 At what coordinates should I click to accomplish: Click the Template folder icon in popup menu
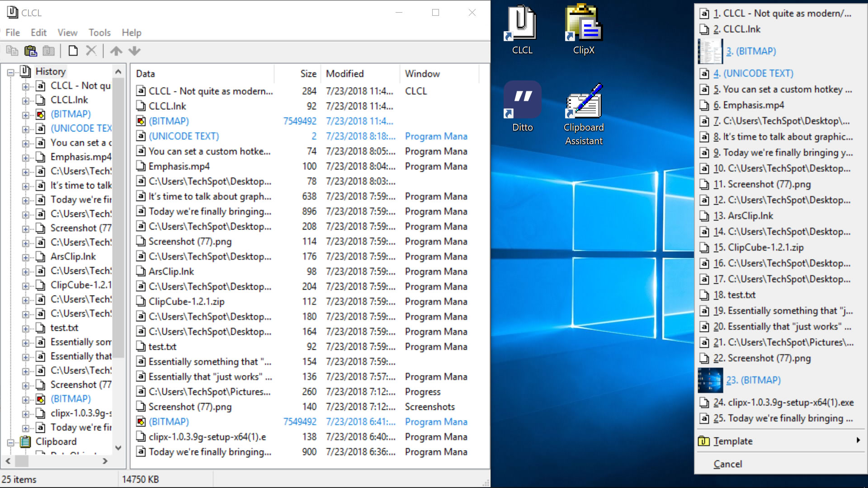click(x=704, y=441)
